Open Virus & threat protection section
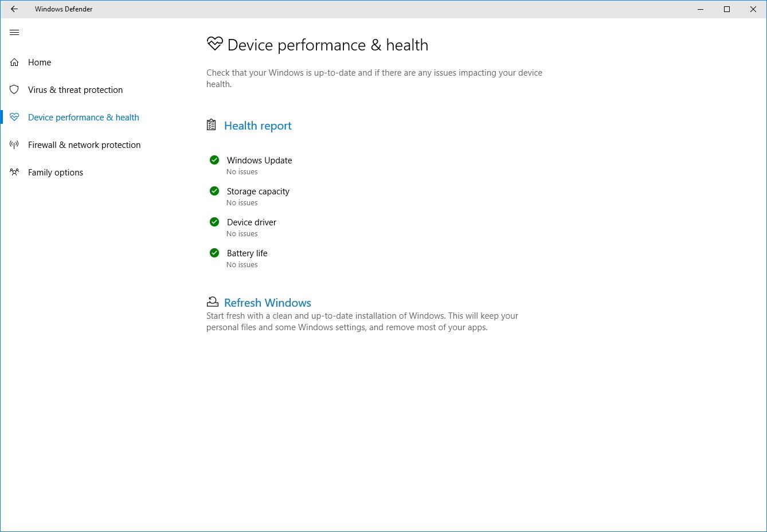The image size is (767, 532). coord(75,89)
